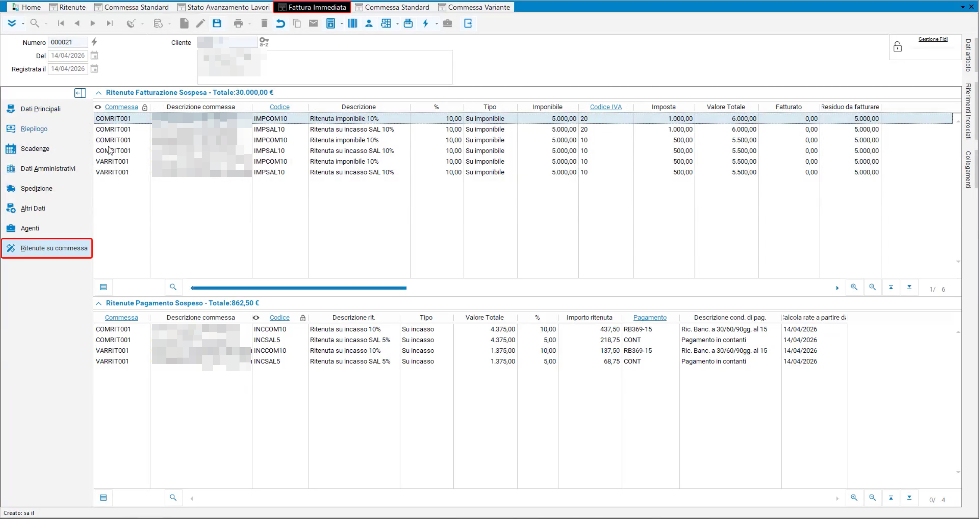
Task: Click Codice IVA column header link
Action: click(606, 107)
